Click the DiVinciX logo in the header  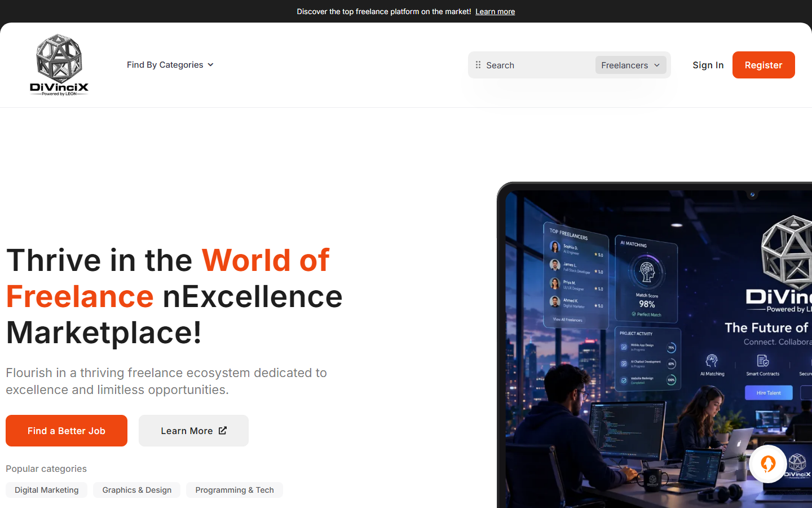(x=59, y=65)
